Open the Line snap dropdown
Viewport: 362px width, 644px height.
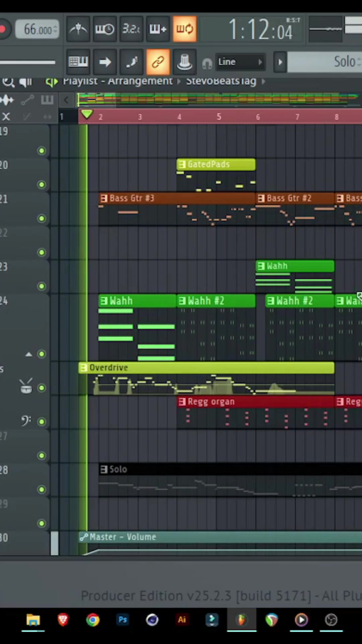240,62
